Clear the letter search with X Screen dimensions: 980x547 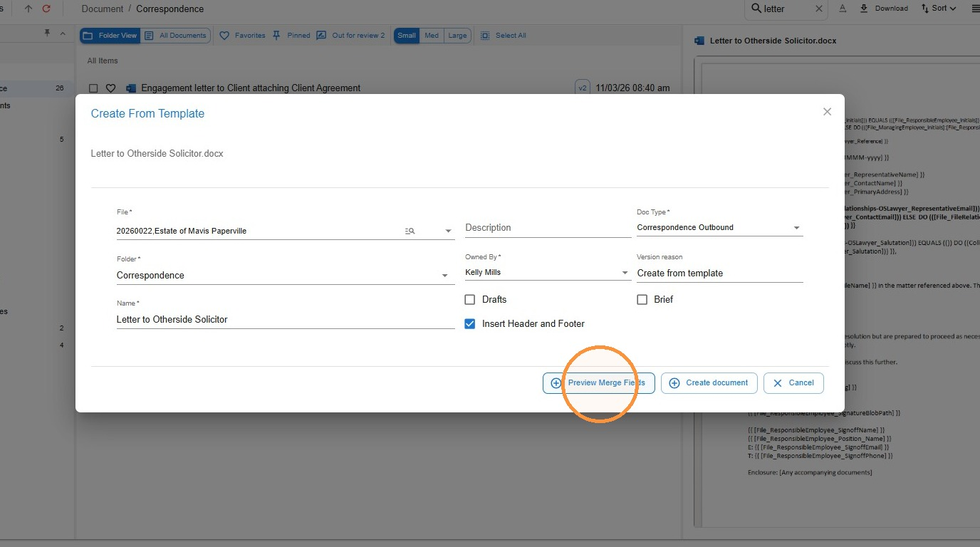click(x=818, y=9)
